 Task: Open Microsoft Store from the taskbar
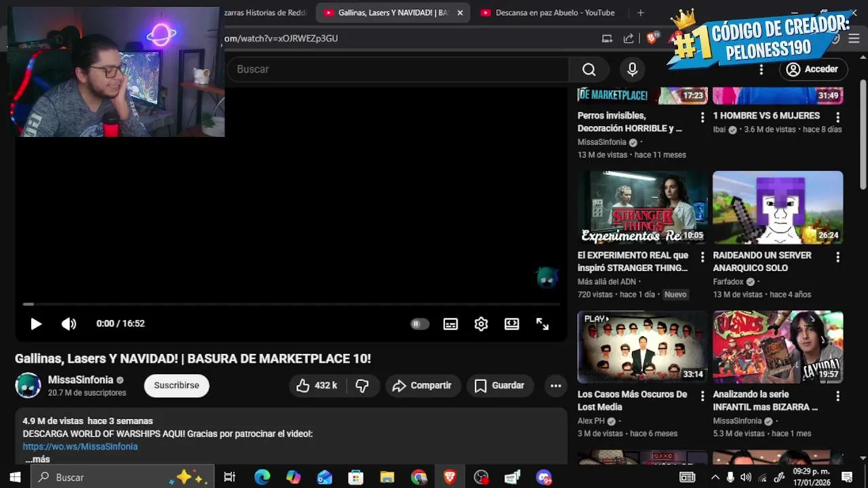(355, 477)
